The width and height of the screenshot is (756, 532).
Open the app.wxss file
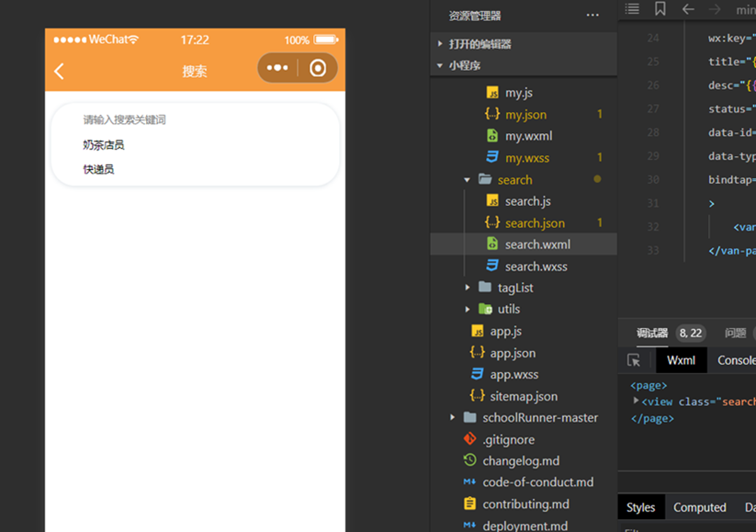point(513,374)
